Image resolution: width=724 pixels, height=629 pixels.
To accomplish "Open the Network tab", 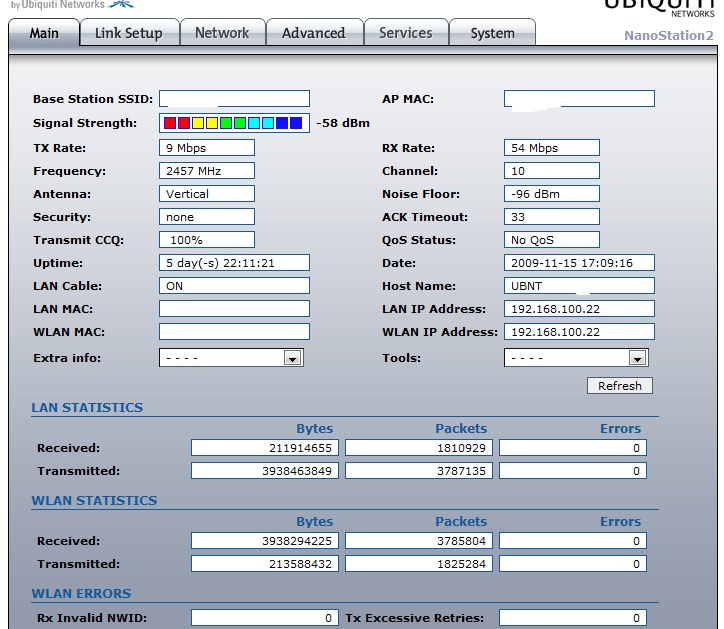I will [222, 33].
